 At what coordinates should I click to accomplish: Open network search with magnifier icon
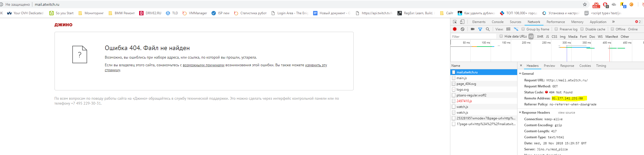488,29
